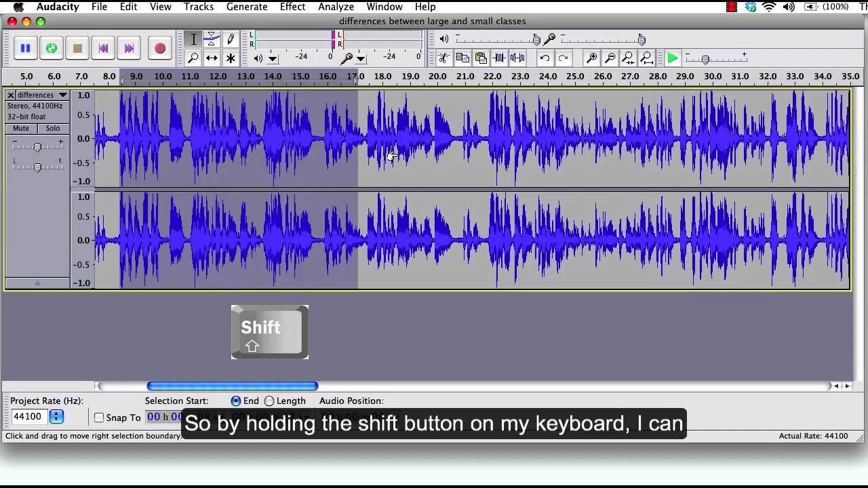Image resolution: width=868 pixels, height=488 pixels.
Task: Click speaker icon in output meter
Action: click(258, 58)
